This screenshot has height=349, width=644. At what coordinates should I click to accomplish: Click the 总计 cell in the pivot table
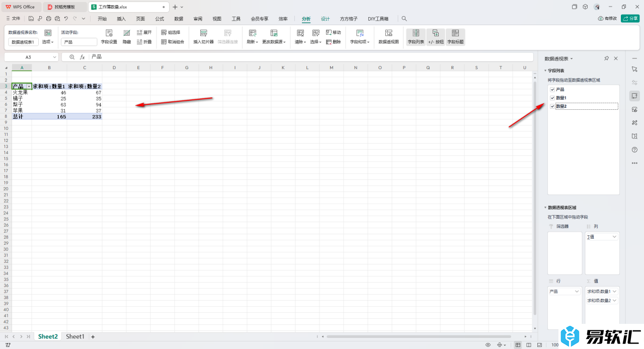pos(22,116)
